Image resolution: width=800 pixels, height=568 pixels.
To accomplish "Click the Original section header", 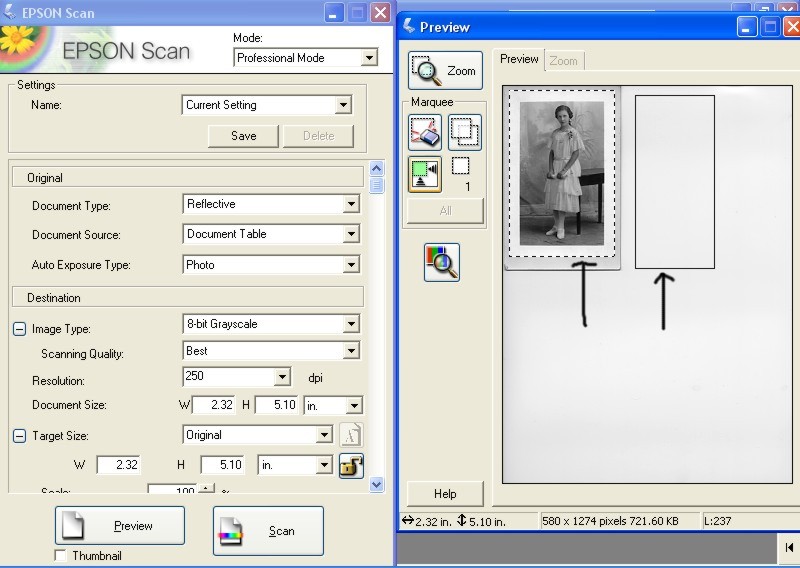I will (x=188, y=178).
